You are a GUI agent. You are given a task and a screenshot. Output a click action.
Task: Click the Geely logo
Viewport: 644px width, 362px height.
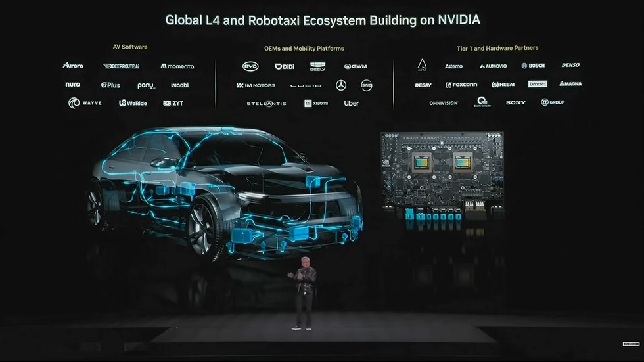(317, 66)
